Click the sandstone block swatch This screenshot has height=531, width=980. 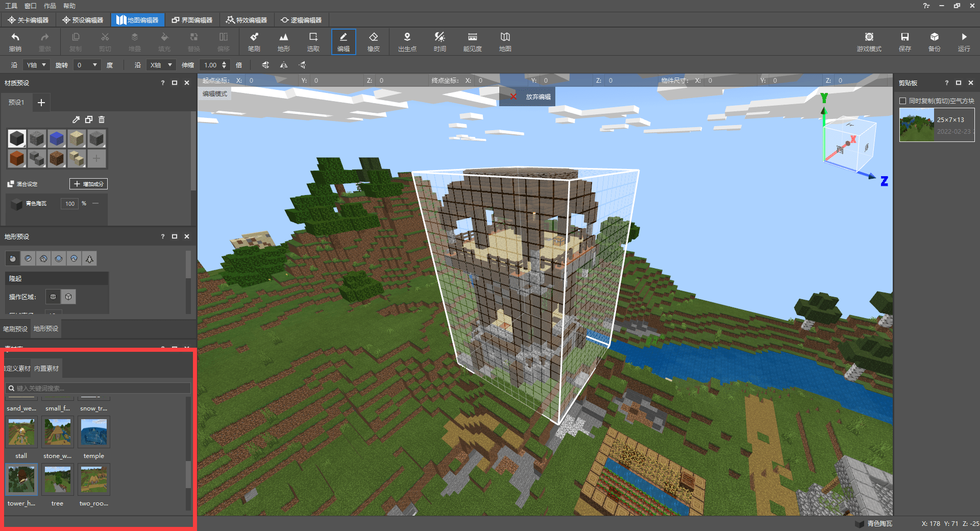coord(77,138)
